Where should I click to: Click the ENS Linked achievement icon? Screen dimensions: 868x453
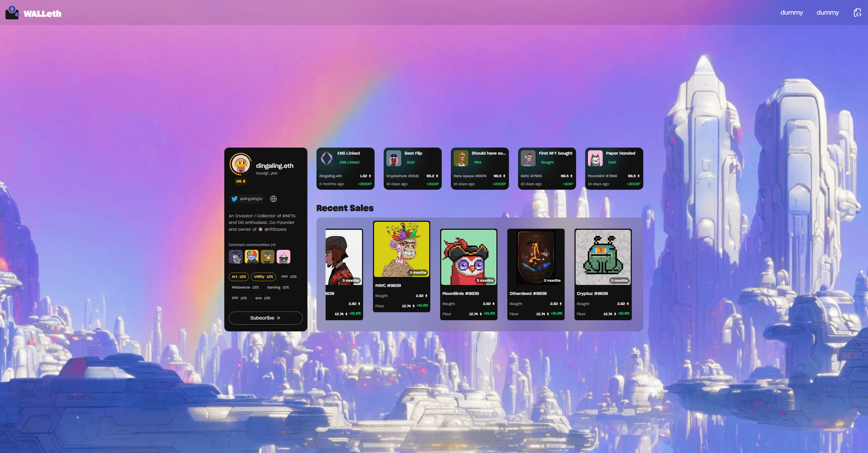point(327,158)
